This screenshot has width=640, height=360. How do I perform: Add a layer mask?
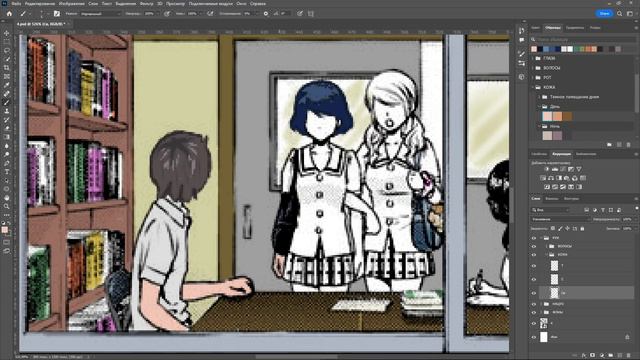[593, 356]
